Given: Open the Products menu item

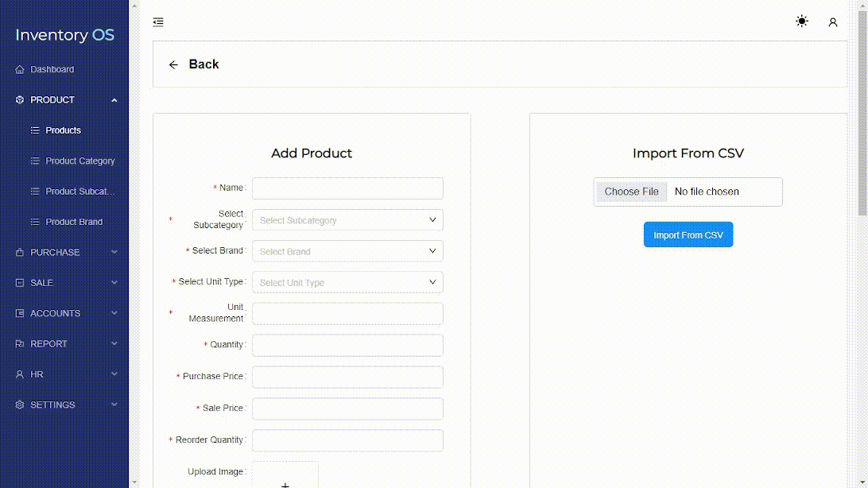Looking at the screenshot, I should pos(64,130).
